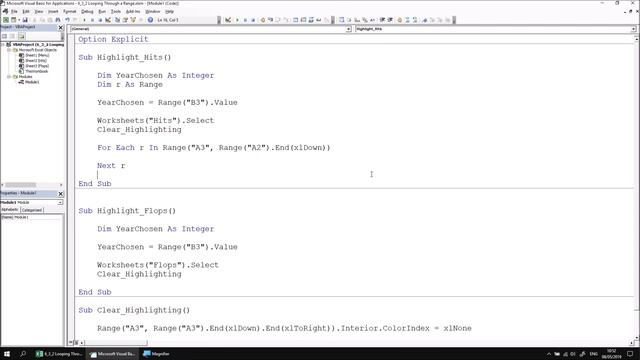This screenshot has width=640, height=360.
Task: Open the Debug menu
Action: (x=87, y=11)
